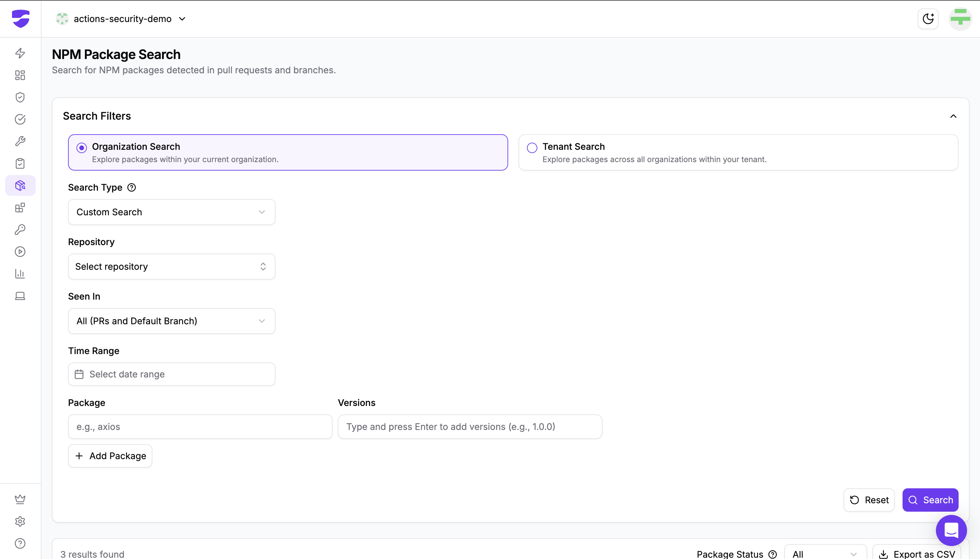Open settings gear in sidebar
This screenshot has width=980, height=559.
(x=20, y=521)
